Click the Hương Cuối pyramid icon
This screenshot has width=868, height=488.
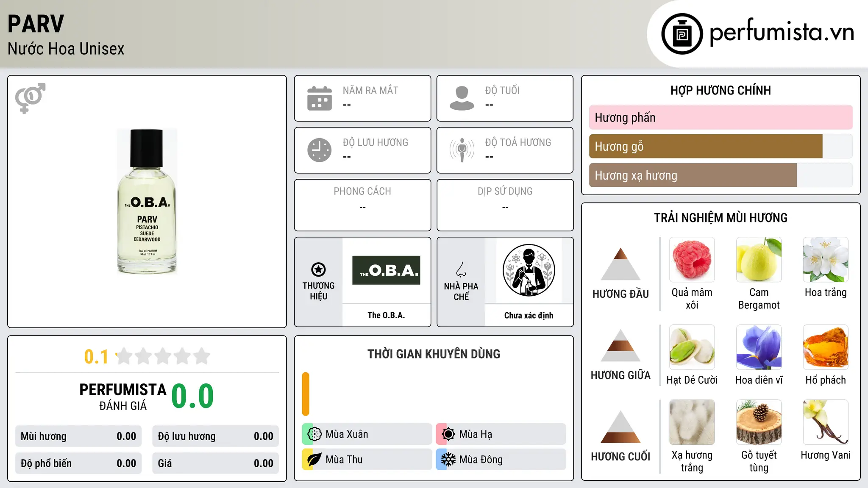[x=620, y=427]
